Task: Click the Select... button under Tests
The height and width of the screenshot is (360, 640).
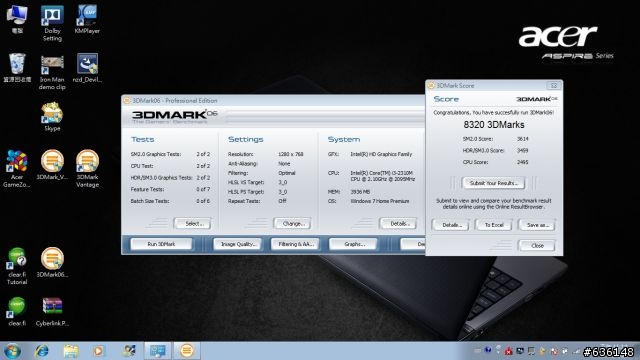Action: (x=192, y=223)
